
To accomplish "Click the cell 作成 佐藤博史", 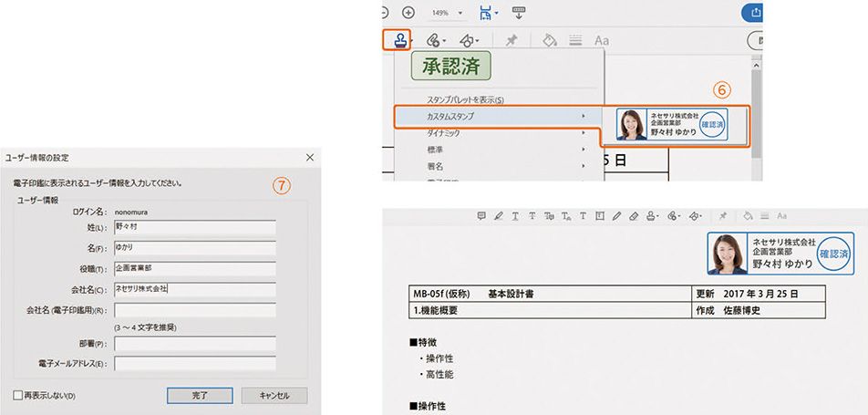I will (759, 310).
